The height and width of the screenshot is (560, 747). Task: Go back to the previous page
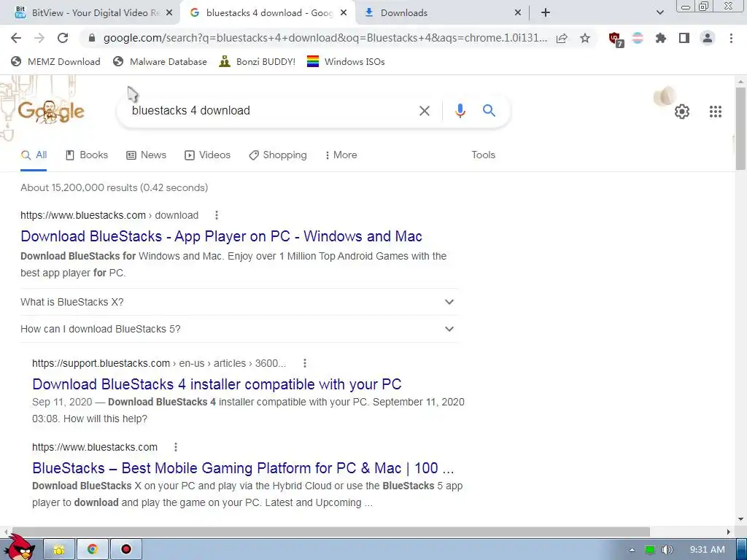coord(16,38)
